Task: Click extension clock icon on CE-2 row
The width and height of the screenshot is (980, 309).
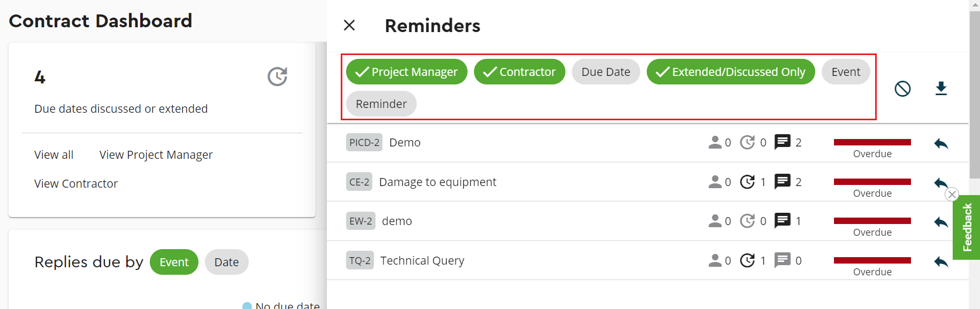Action: pyautogui.click(x=747, y=182)
